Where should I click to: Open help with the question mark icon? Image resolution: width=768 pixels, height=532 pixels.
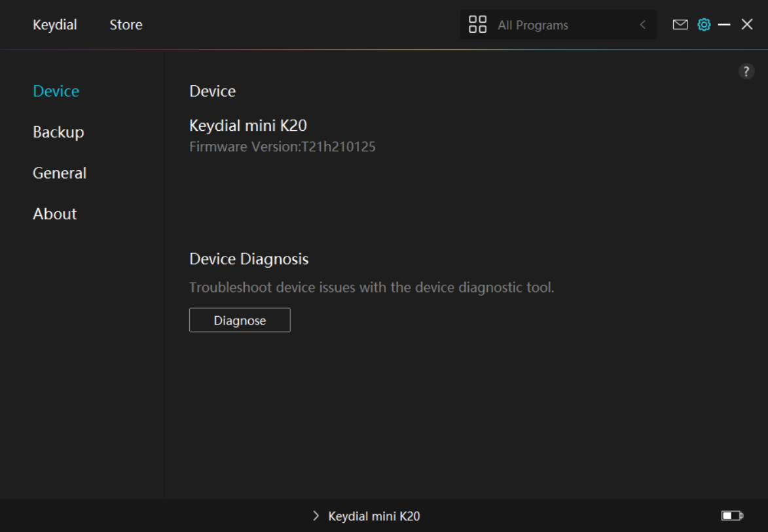coord(746,72)
